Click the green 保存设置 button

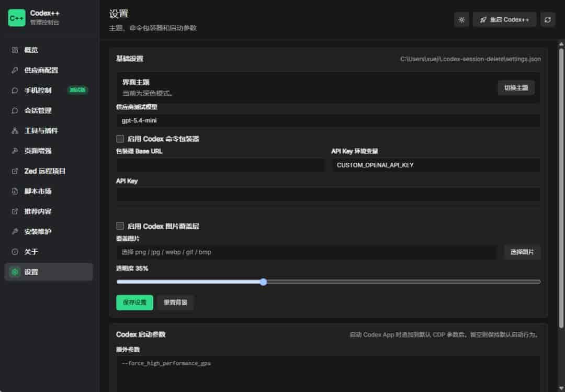pos(134,303)
